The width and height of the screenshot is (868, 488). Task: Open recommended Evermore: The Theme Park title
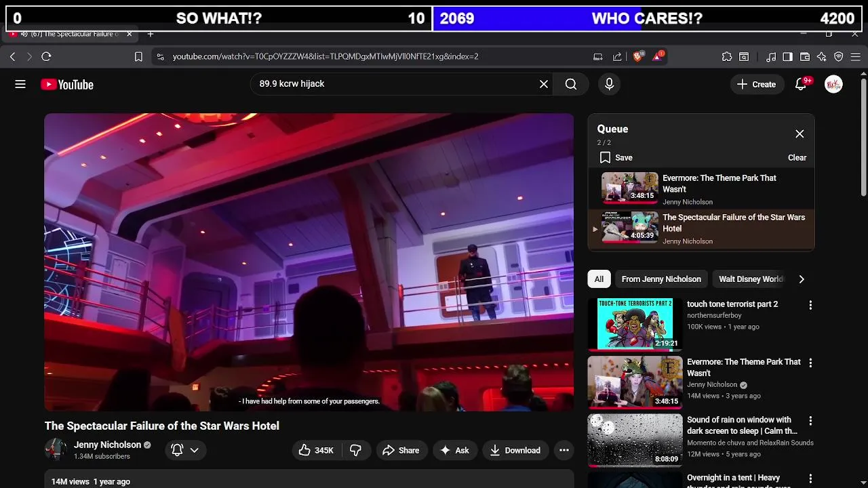click(744, 367)
